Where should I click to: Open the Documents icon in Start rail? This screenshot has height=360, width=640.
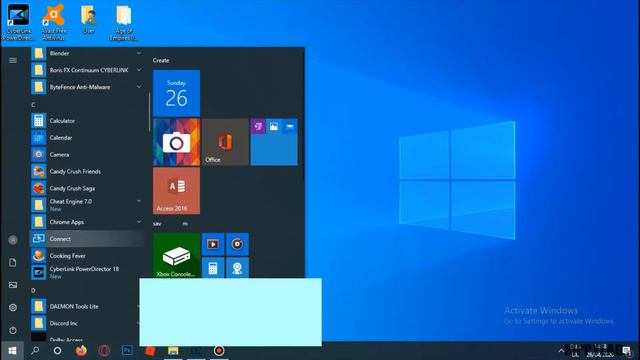tap(13, 262)
